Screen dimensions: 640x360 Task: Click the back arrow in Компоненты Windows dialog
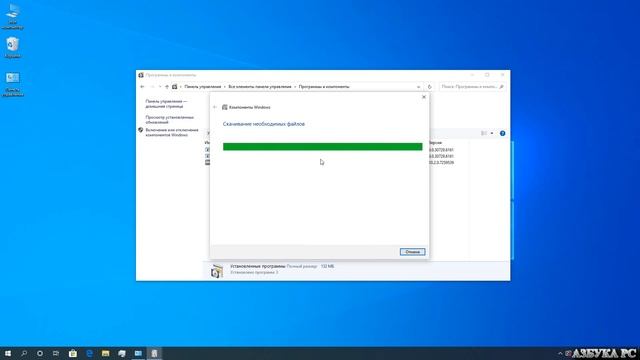(215, 107)
